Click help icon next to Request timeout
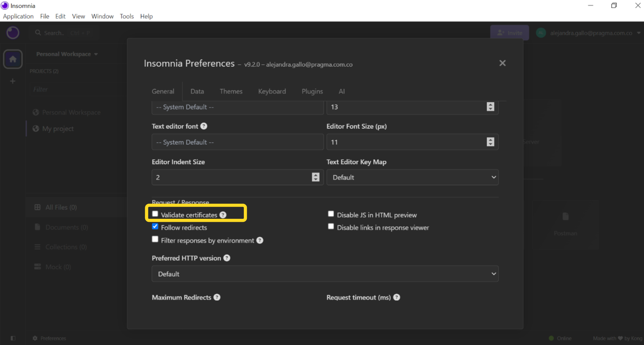 [396, 297]
